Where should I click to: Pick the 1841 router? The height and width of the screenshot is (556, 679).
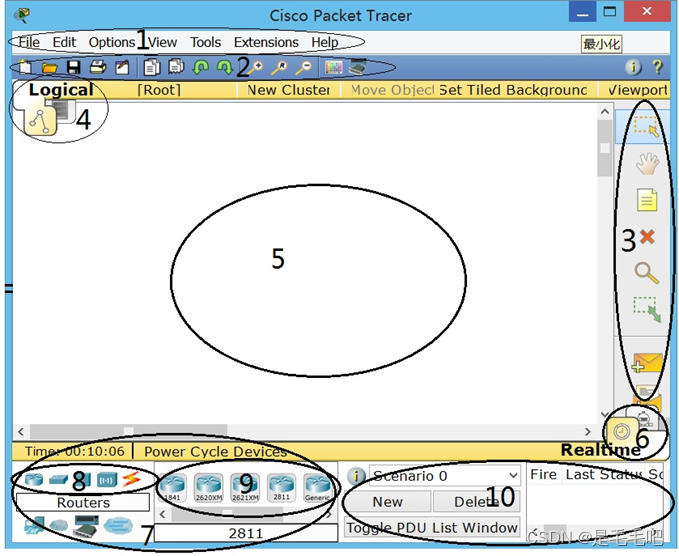pos(172,487)
